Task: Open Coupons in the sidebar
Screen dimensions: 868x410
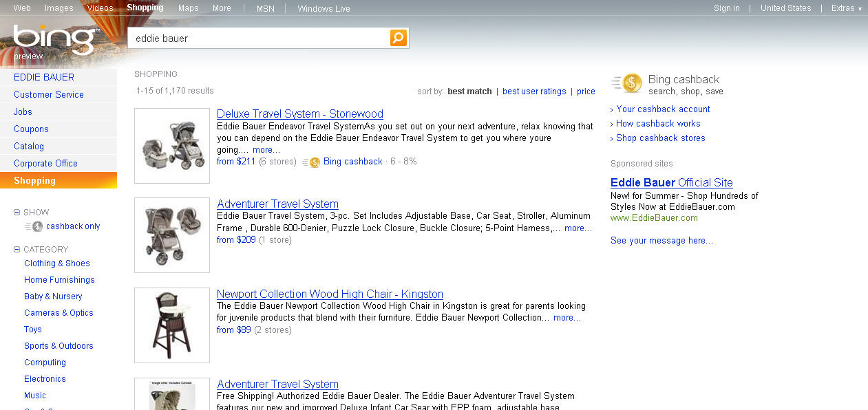Action: [31, 129]
